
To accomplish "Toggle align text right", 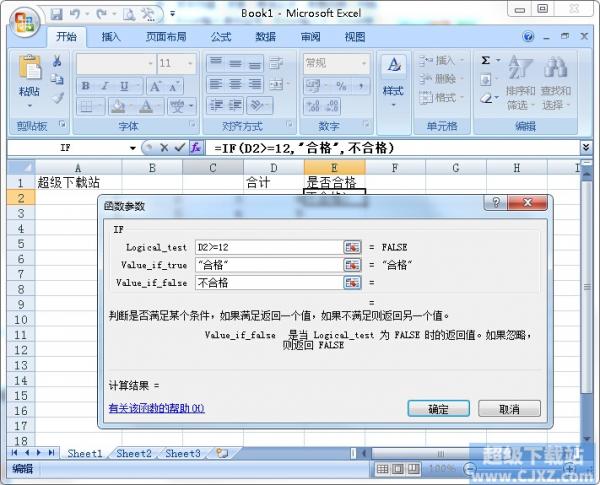I will (254, 84).
